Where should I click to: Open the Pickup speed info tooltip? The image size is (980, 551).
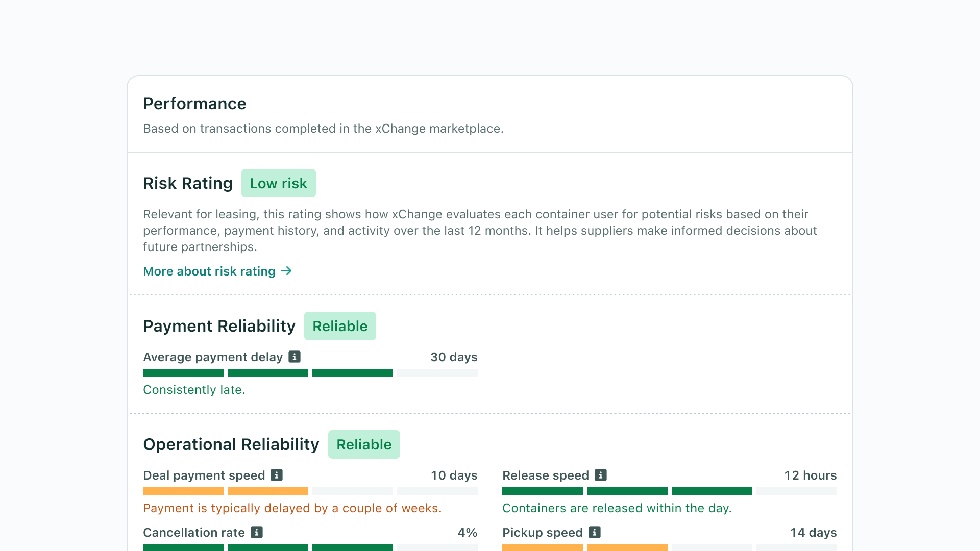595,532
